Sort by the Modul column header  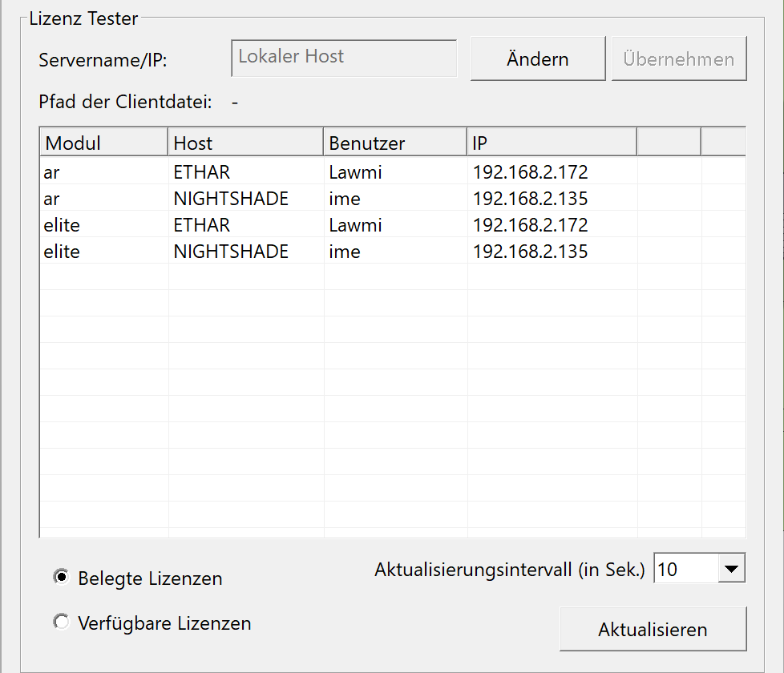[x=103, y=143]
